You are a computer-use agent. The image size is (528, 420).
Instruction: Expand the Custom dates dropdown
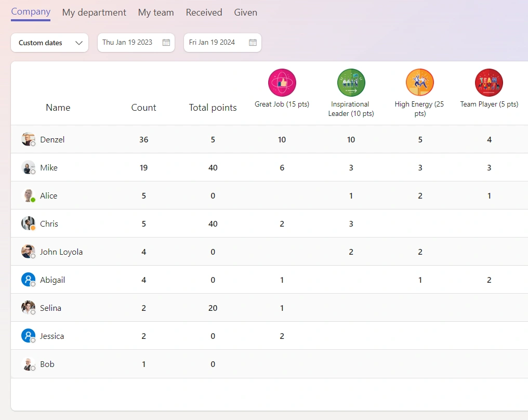[49, 43]
